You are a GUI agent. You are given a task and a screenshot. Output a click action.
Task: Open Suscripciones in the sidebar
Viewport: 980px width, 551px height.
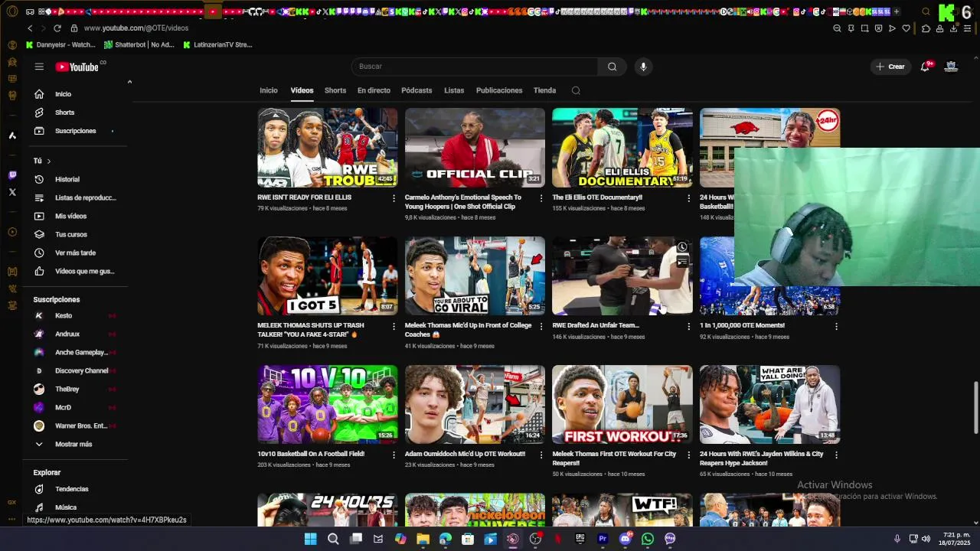tap(73, 131)
